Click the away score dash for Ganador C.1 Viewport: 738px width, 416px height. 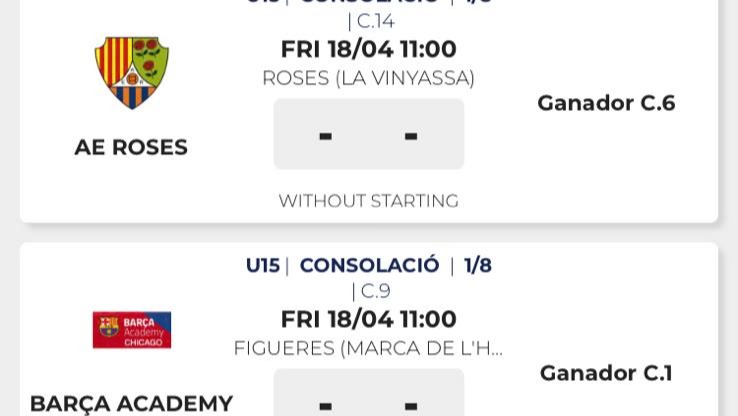click(x=411, y=405)
